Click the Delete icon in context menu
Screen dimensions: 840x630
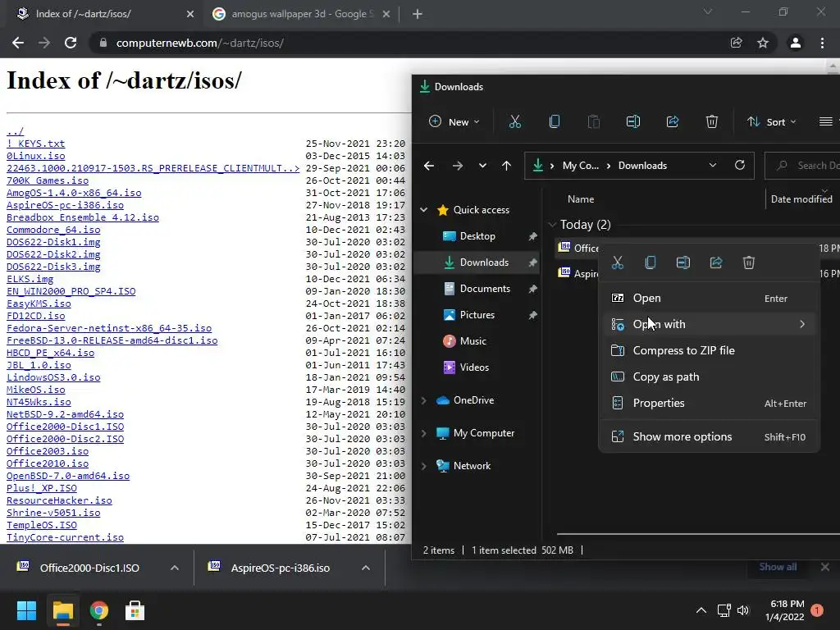(x=749, y=262)
